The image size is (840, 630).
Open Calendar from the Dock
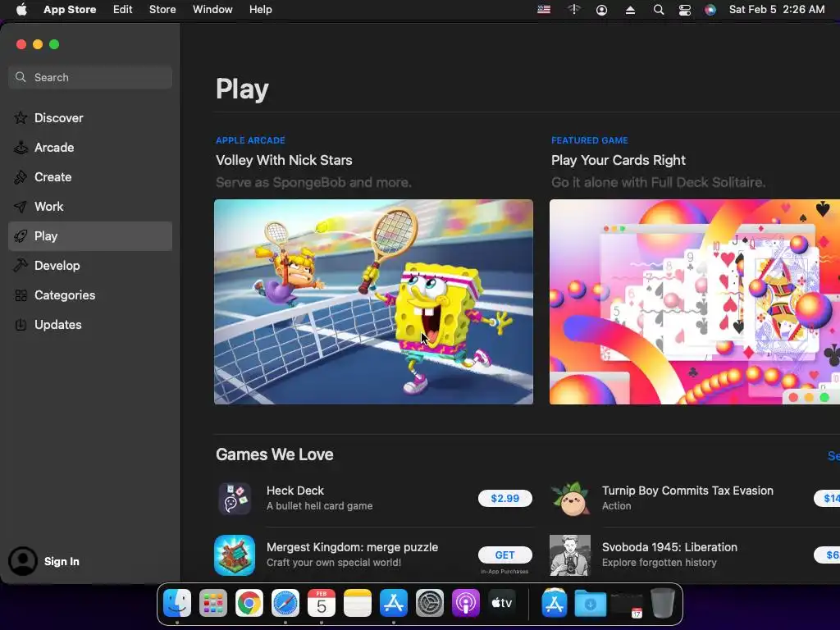(322, 604)
